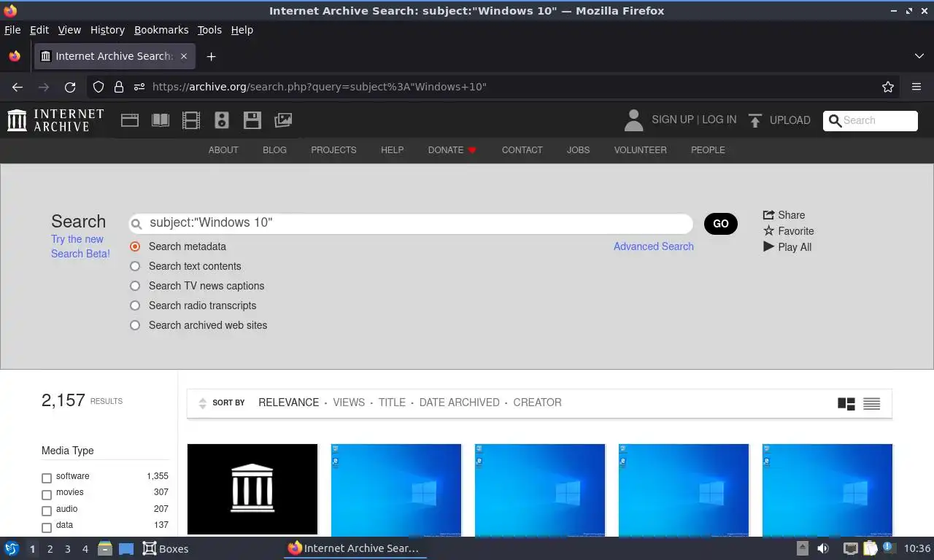
Task: Open Boxes app from the taskbar
Action: tap(166, 549)
